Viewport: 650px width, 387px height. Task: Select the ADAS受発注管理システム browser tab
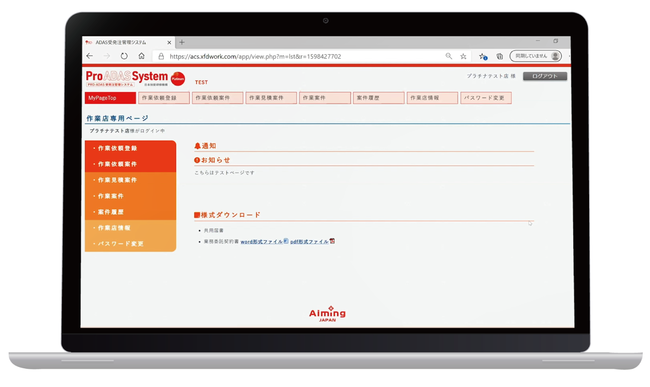click(x=129, y=42)
